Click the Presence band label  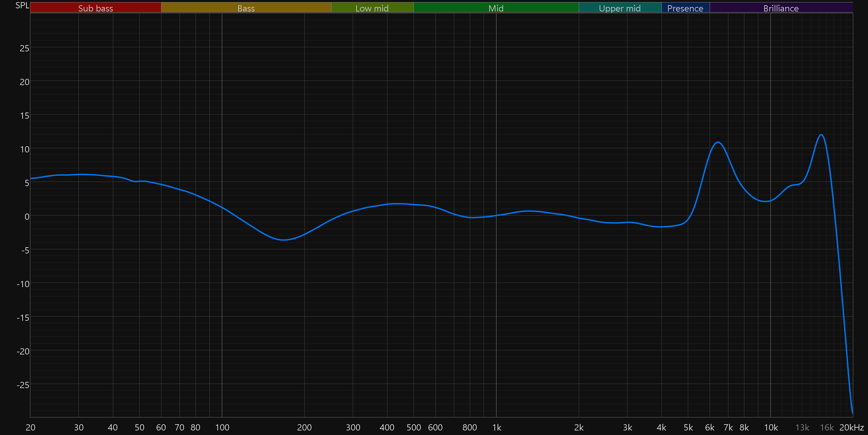click(685, 8)
